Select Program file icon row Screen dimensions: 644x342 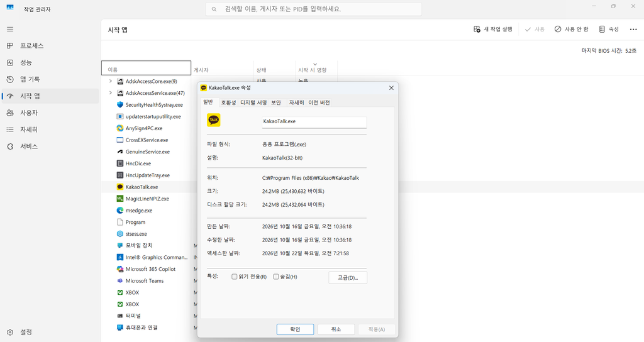click(120, 222)
